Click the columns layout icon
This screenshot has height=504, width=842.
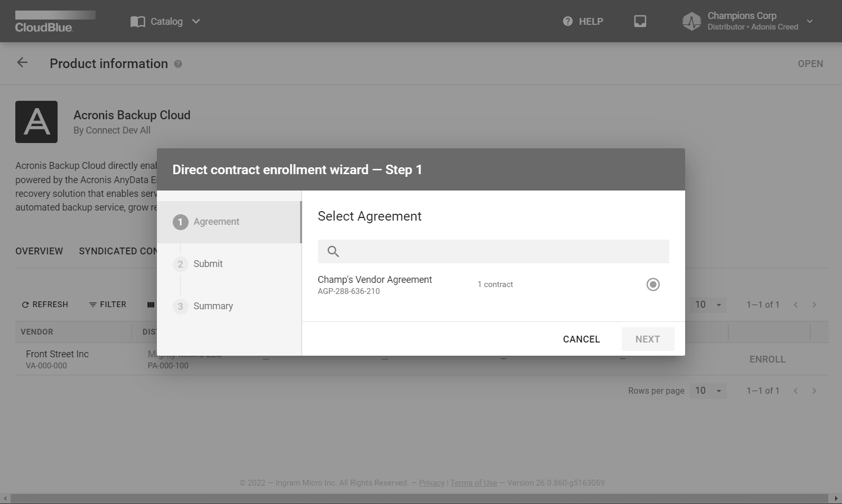click(151, 305)
